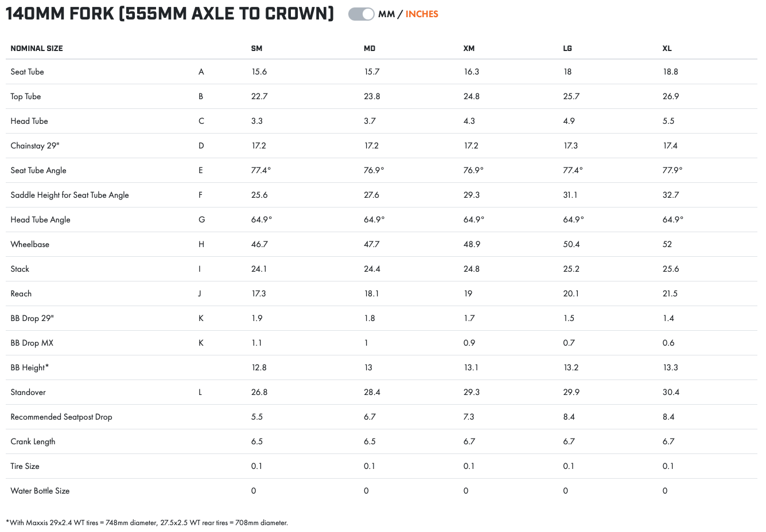Click the Top Tube row label
Screen dimensions: 766x532
tap(26, 96)
